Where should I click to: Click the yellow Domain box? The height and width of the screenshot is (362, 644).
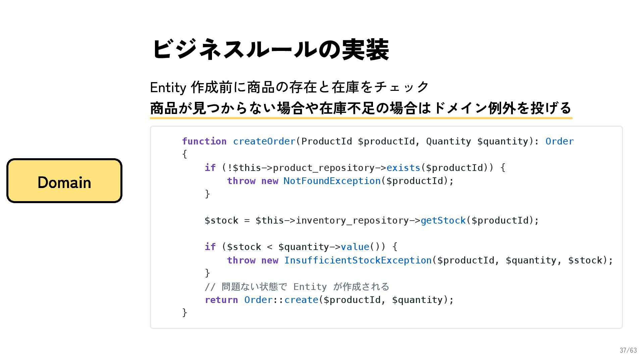click(64, 181)
